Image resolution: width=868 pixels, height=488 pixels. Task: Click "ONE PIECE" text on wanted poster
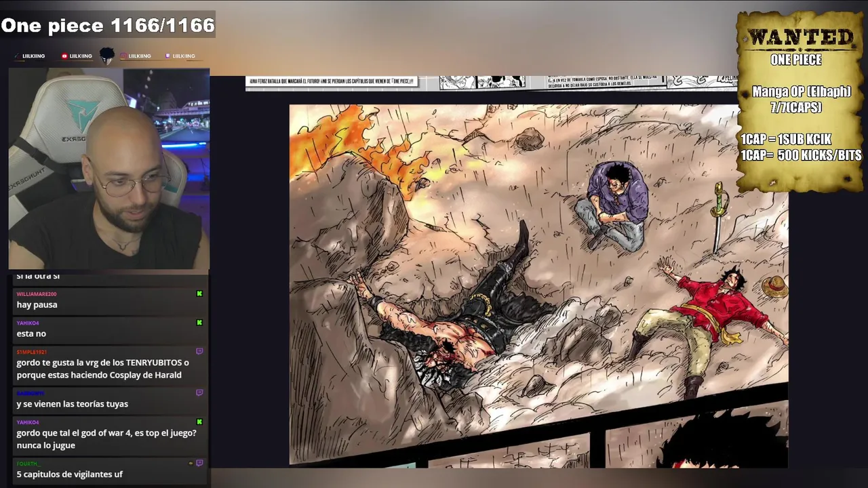(x=796, y=60)
